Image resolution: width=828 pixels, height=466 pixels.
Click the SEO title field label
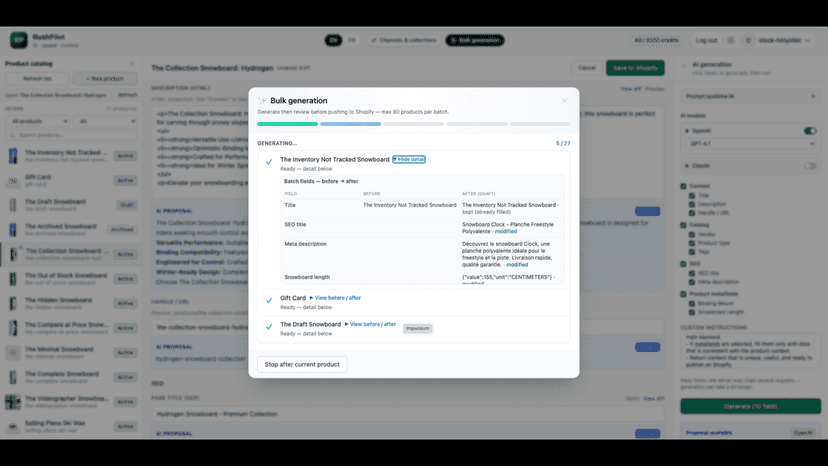click(x=295, y=225)
